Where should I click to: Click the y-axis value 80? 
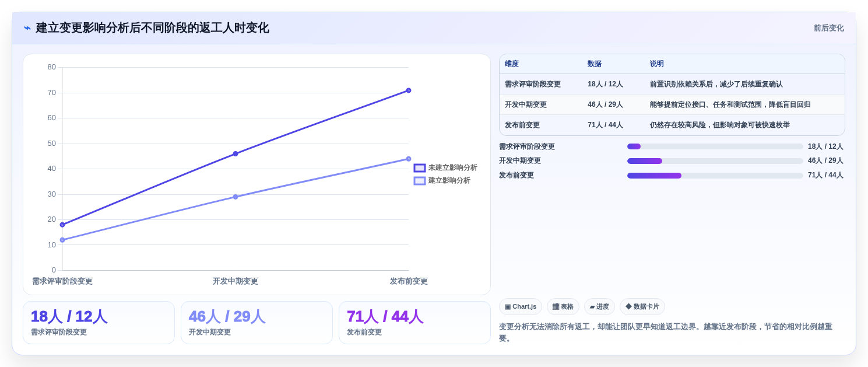(x=52, y=67)
